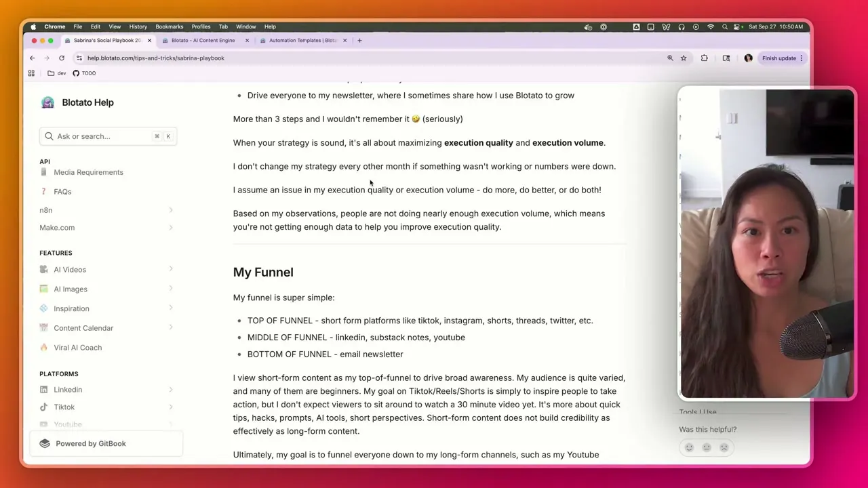Expand the AI Images section chevron
The height and width of the screenshot is (488, 868).
(x=171, y=289)
